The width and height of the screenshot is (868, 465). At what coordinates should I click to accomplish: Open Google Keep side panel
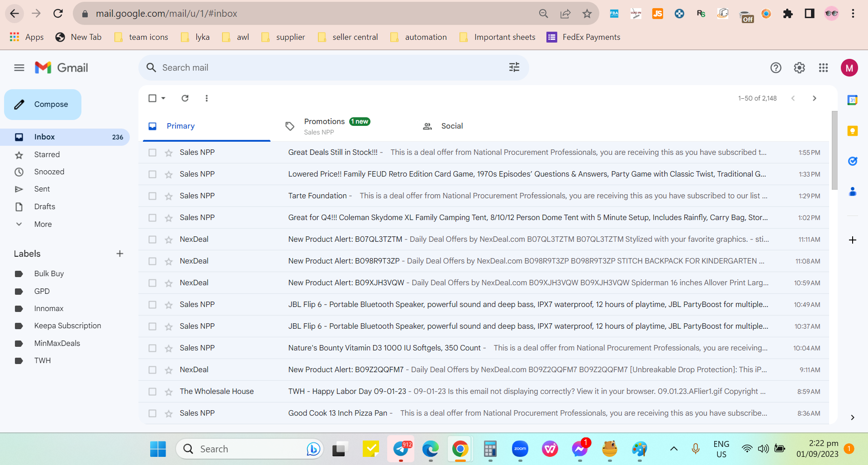(853, 131)
